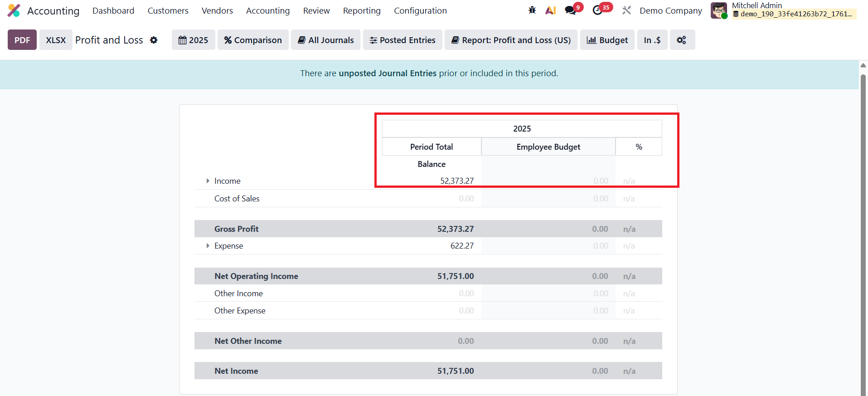Open Dashboard menu
The image size is (868, 396).
[113, 10]
